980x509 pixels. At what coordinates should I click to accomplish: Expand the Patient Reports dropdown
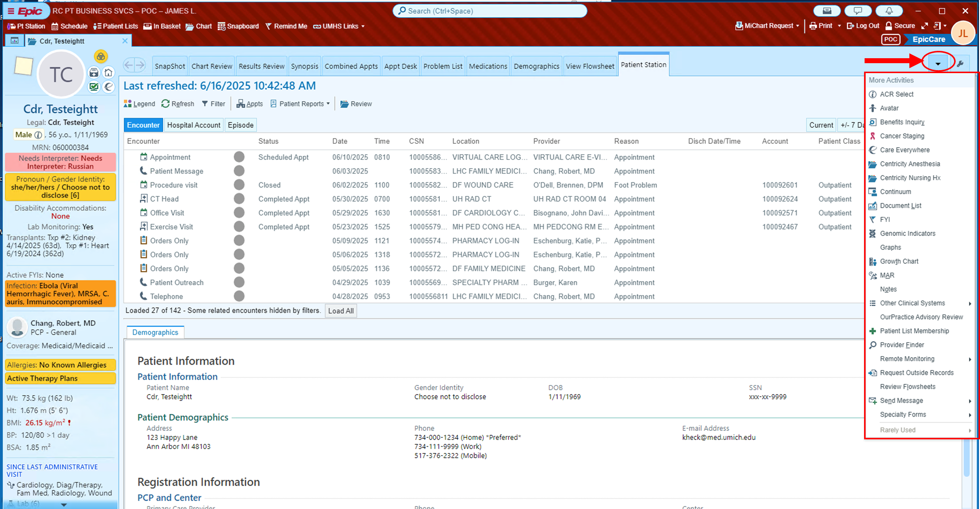[x=300, y=103]
